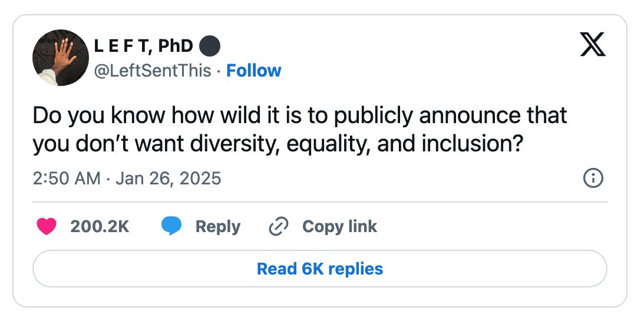Click the X logo in the card corner
Viewport: 644px width, 324px height.
pyautogui.click(x=593, y=44)
